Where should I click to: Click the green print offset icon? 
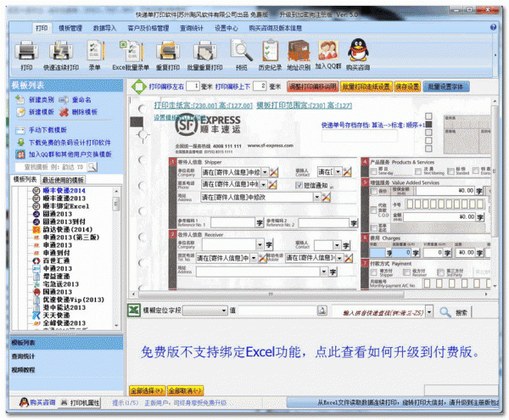point(138,87)
